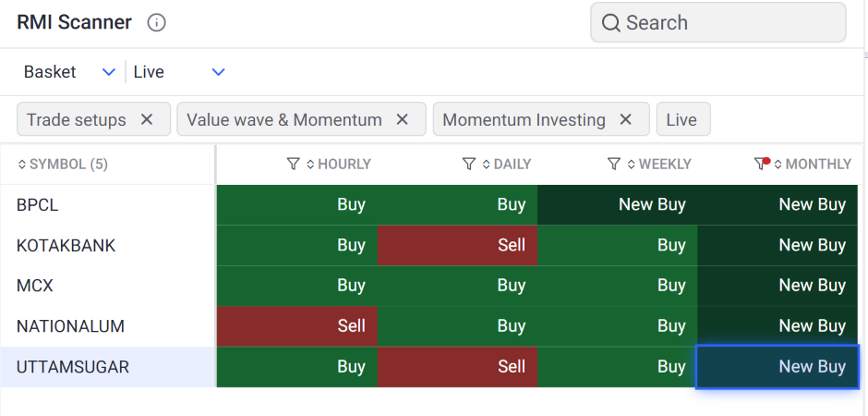Open the Weekly column filter icon
Image resolution: width=868 pixels, height=416 pixels.
point(614,165)
